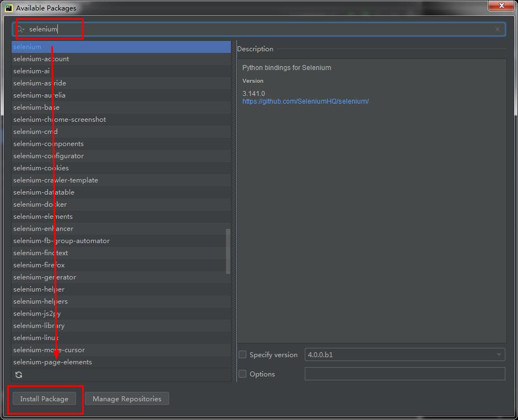518x420 pixels.
Task: Select selenium-account in the list
Action: point(121,59)
